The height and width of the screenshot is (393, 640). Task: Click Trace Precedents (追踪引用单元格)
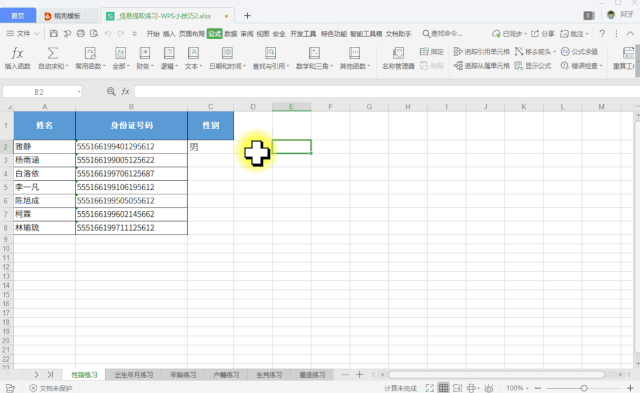[x=482, y=51]
